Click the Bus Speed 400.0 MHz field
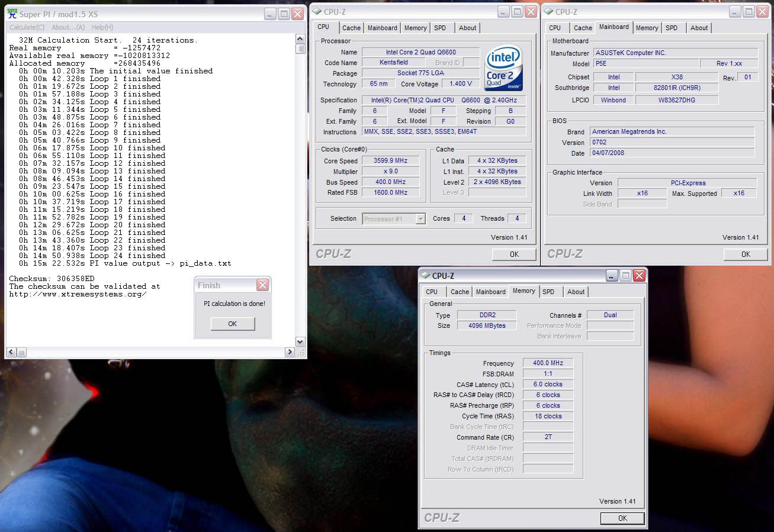 point(390,182)
